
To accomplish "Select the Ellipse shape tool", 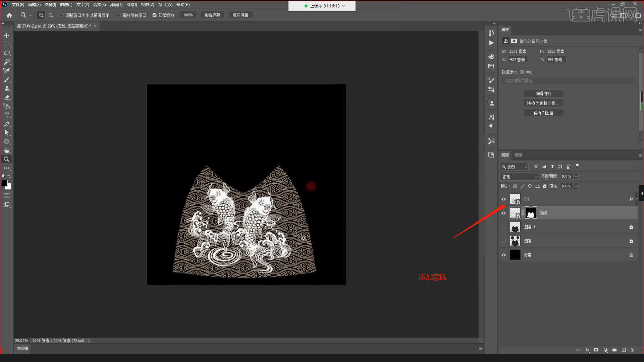I will tap(7, 141).
